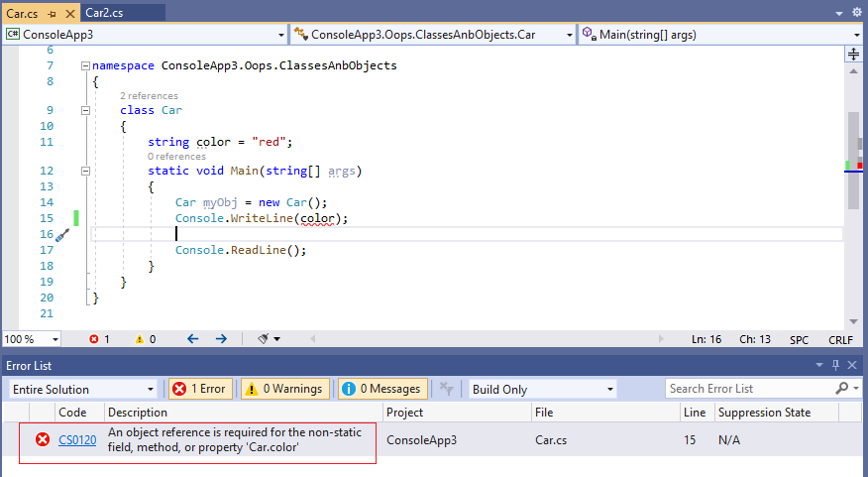Click the scroll down arrow of editor
Screen dimensions: 868x477
pos(853,321)
